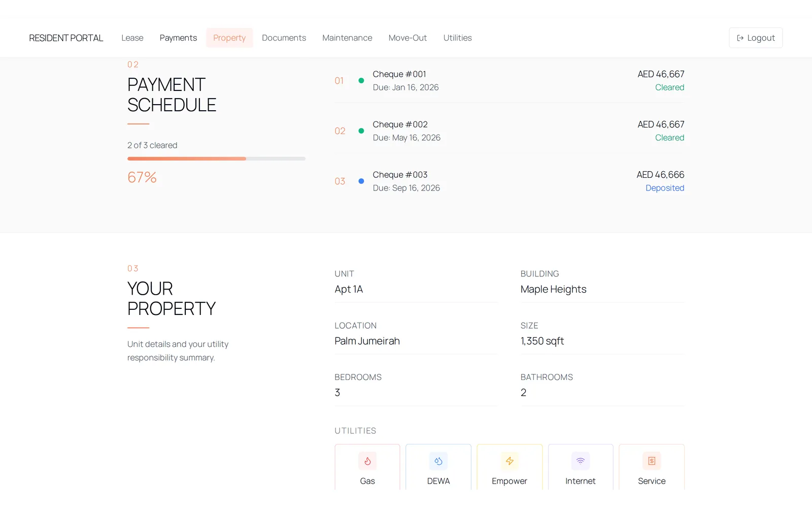Click the YOUR PROPERTY section heading
This screenshot has width=812, height=508.
tap(172, 299)
